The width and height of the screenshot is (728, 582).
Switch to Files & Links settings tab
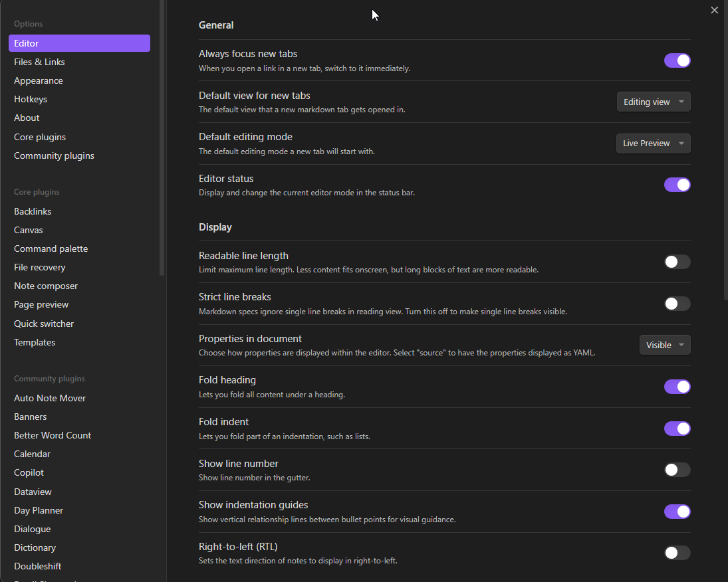point(39,62)
